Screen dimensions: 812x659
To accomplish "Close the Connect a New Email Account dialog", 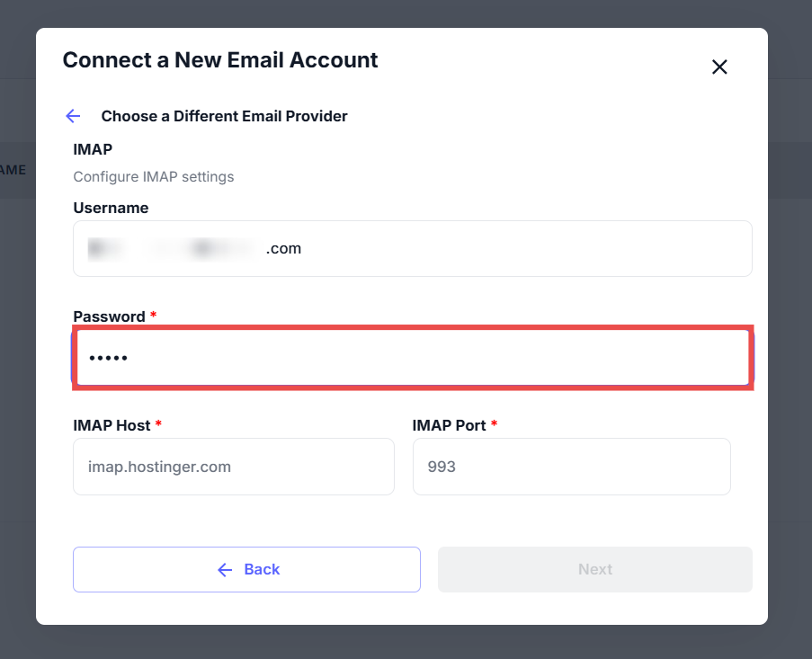I will [x=719, y=67].
